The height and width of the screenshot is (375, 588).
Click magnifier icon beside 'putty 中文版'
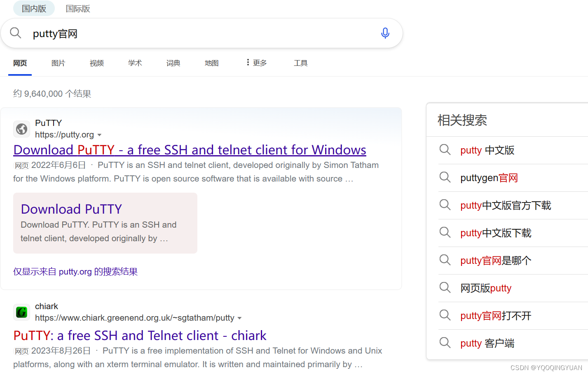[445, 150]
